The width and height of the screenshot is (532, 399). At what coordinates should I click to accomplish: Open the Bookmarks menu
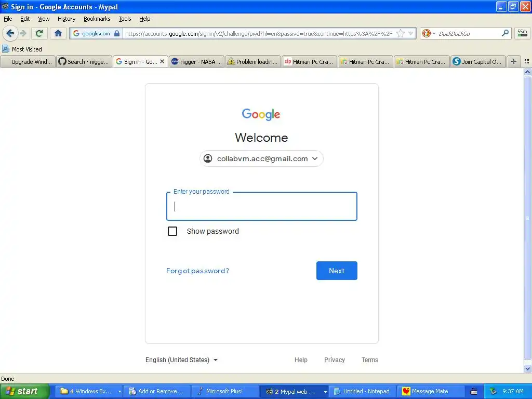(x=97, y=19)
